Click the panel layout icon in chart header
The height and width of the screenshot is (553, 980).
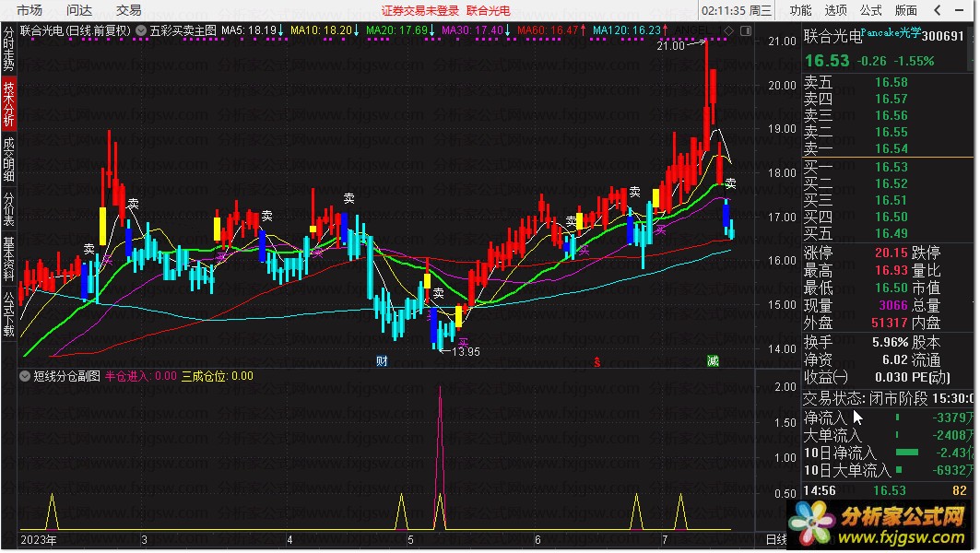[746, 30]
